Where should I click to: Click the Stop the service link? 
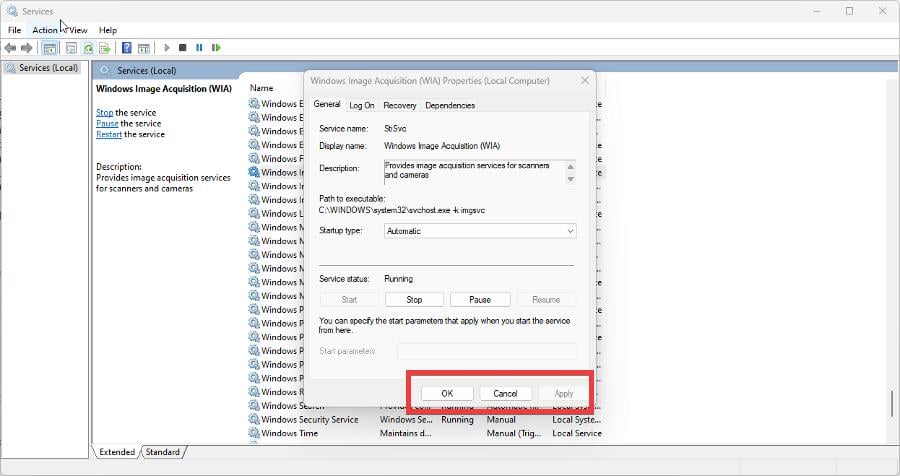[x=104, y=113]
